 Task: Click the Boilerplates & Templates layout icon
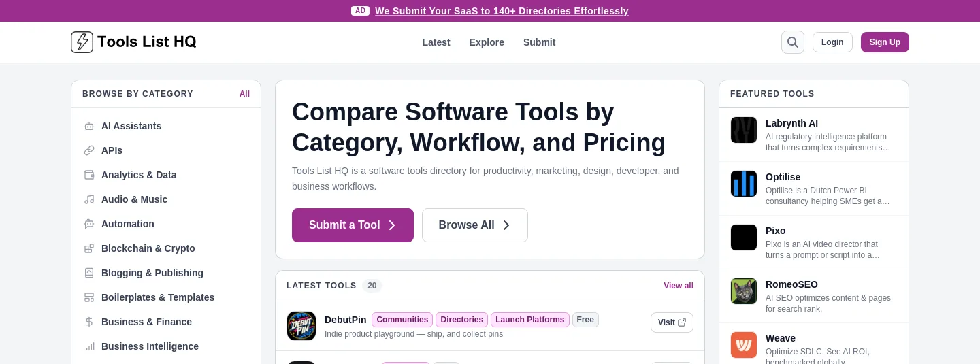point(89,297)
